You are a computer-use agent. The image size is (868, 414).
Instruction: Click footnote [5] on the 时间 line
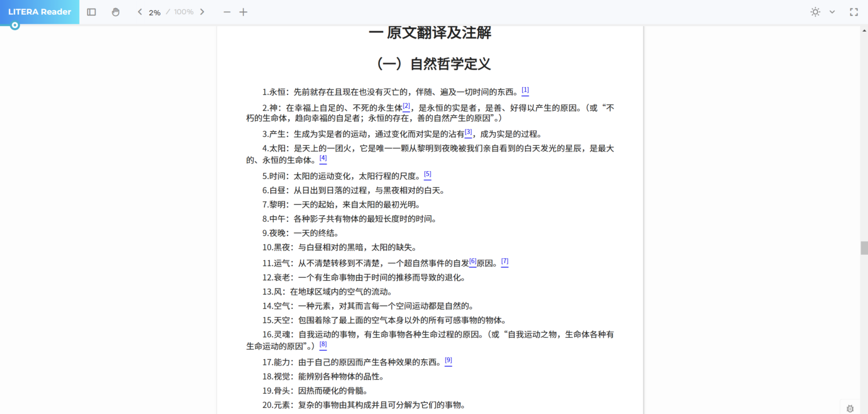coord(427,175)
